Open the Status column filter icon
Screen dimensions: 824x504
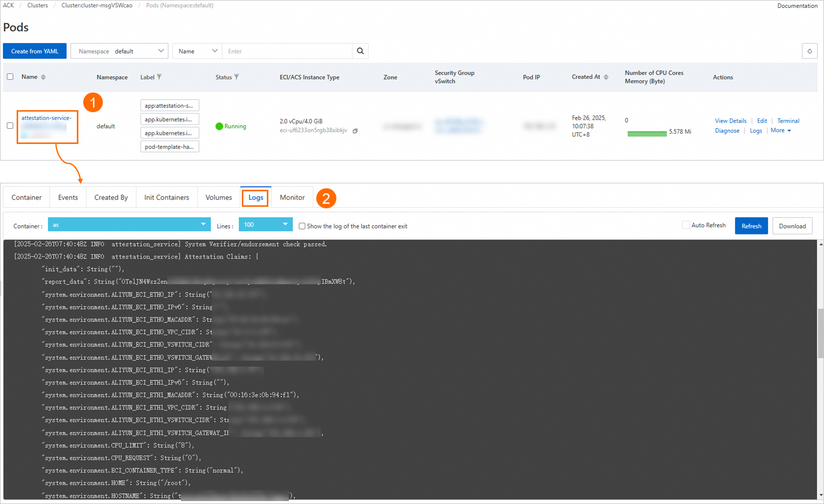(x=236, y=77)
